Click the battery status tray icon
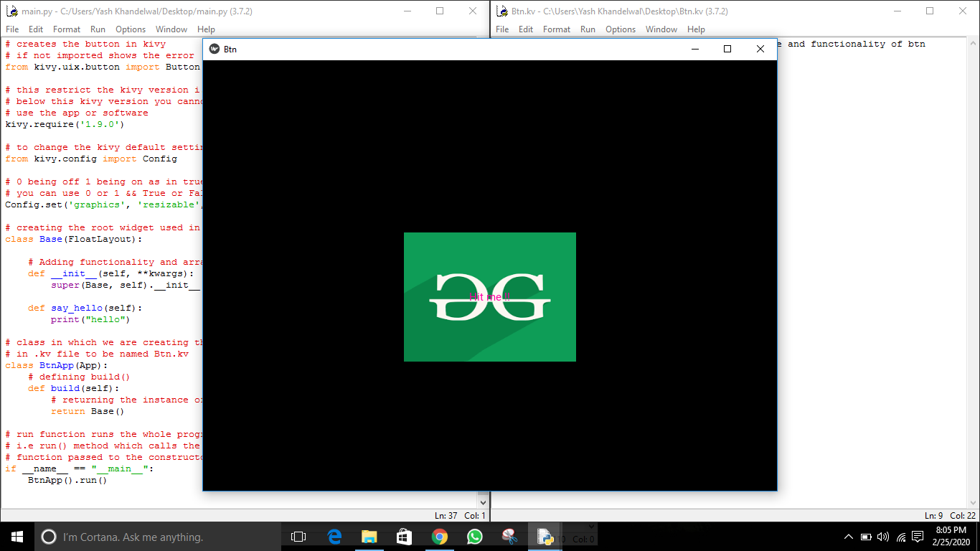Viewport: 980px width, 551px height. coord(866,537)
